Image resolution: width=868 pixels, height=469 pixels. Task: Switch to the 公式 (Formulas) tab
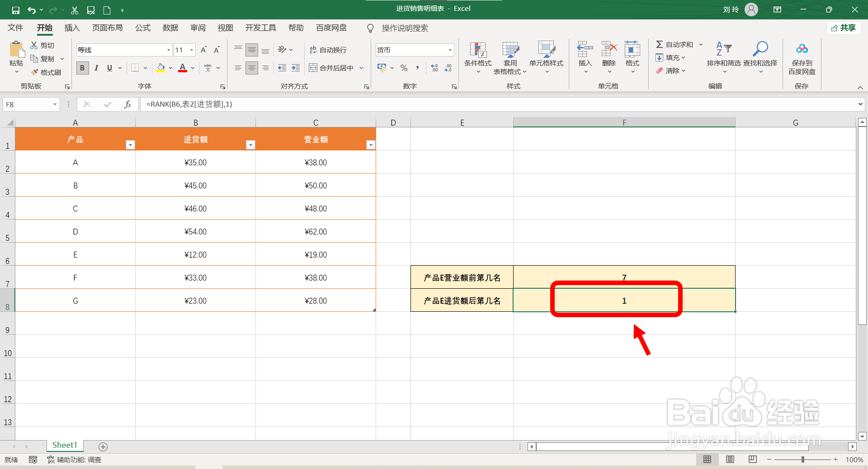tap(143, 28)
